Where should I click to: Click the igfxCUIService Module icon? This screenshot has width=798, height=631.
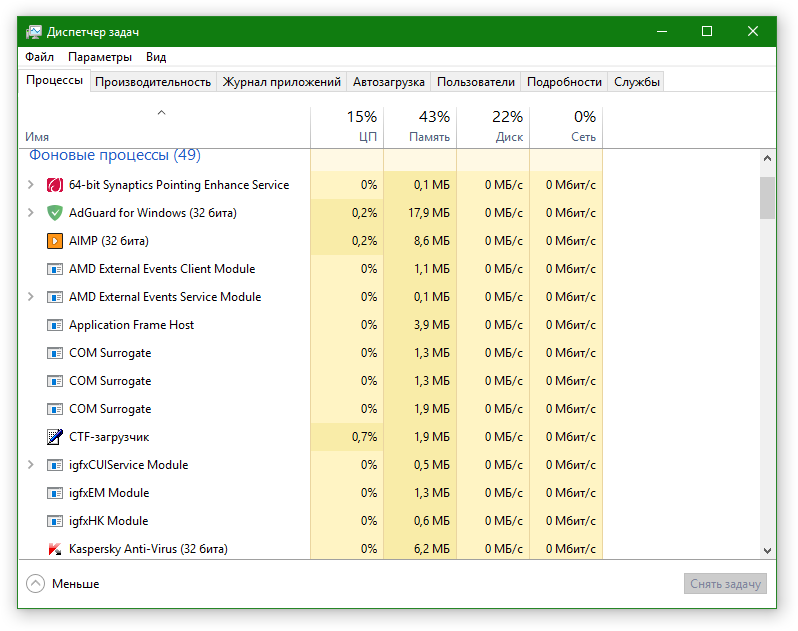point(54,465)
